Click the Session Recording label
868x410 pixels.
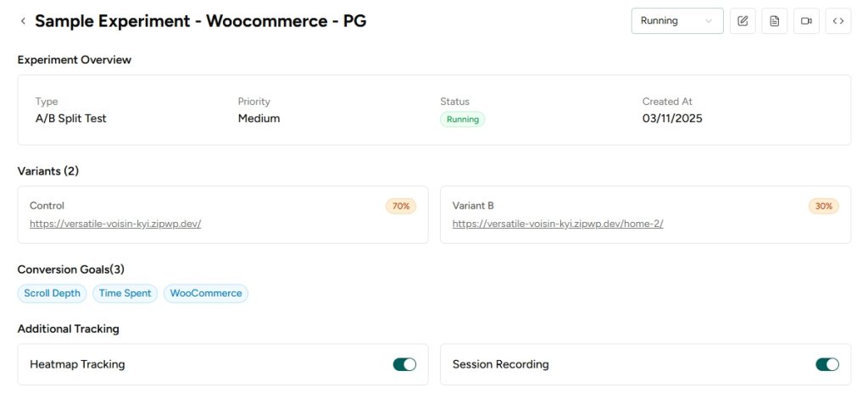(500, 364)
